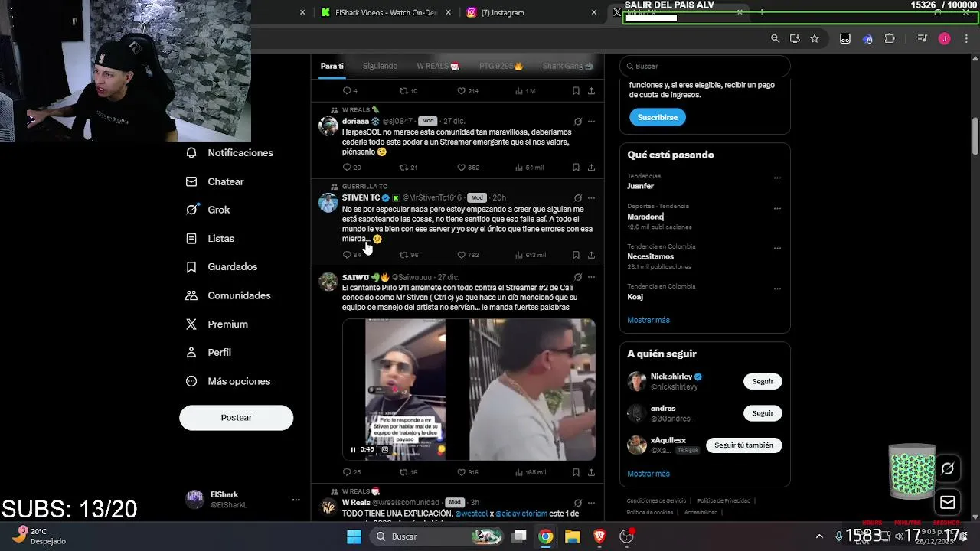980x551 pixels.
Task: Open more options on doriaaa's post
Action: click(x=591, y=121)
